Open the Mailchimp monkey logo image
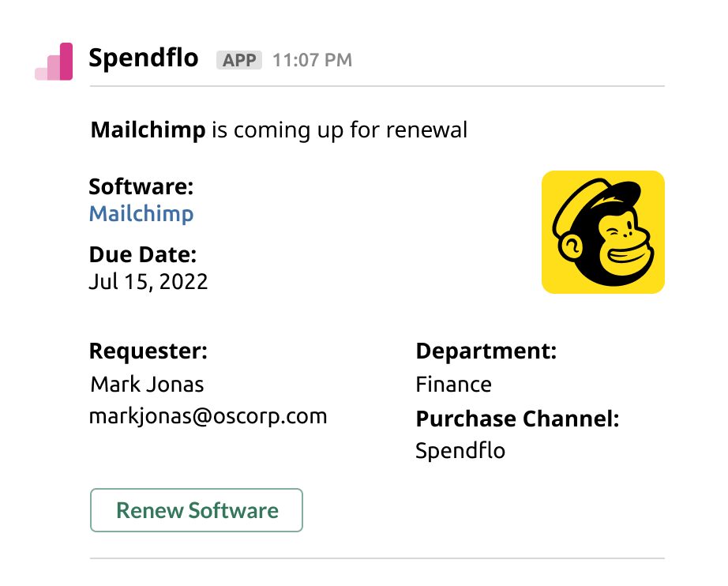Screen dimensions: 728x586 [x=602, y=232]
